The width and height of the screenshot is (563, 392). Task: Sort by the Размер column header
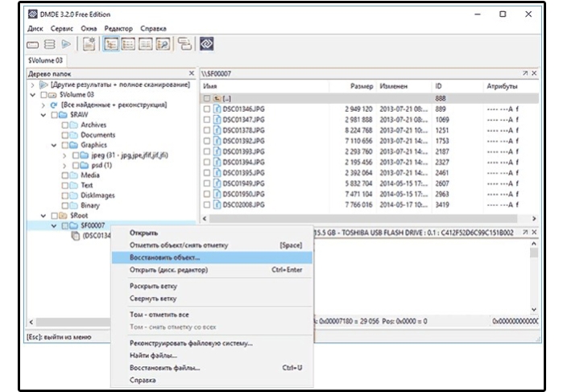(352, 86)
